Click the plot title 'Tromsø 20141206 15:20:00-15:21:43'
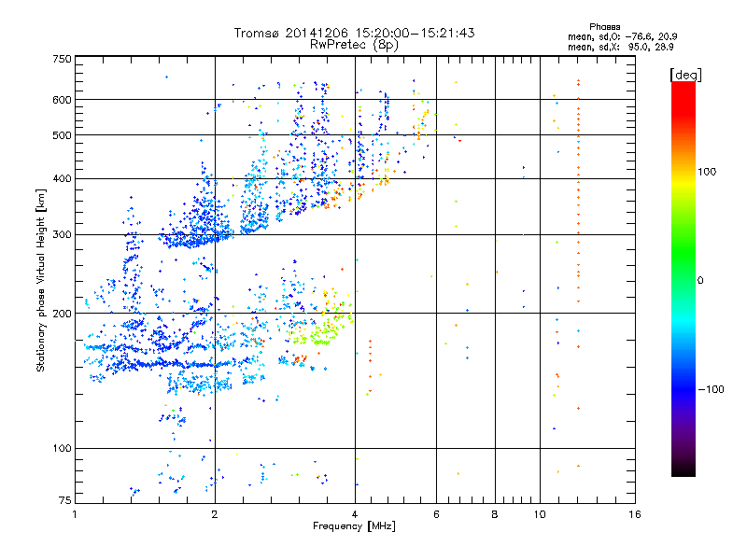 click(354, 33)
